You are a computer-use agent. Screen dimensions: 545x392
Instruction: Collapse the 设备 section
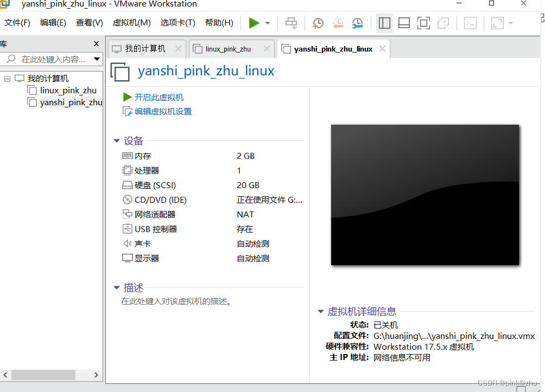point(117,141)
